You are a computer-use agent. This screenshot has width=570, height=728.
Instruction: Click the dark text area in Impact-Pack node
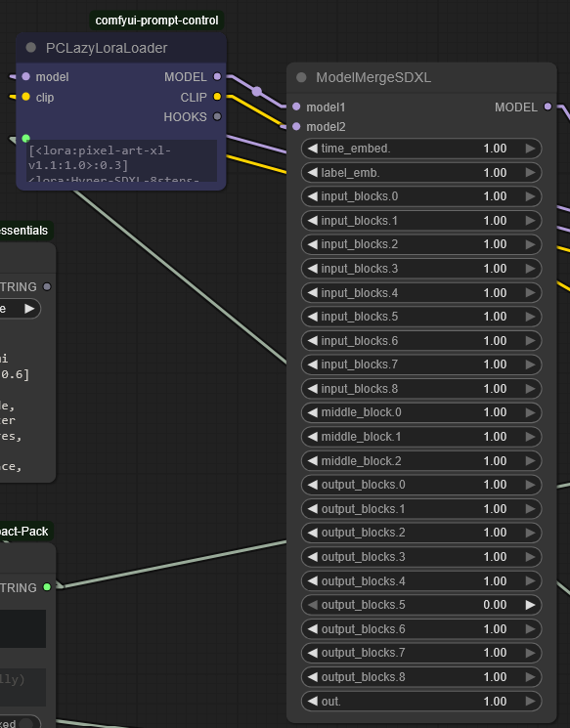[x=22, y=628]
